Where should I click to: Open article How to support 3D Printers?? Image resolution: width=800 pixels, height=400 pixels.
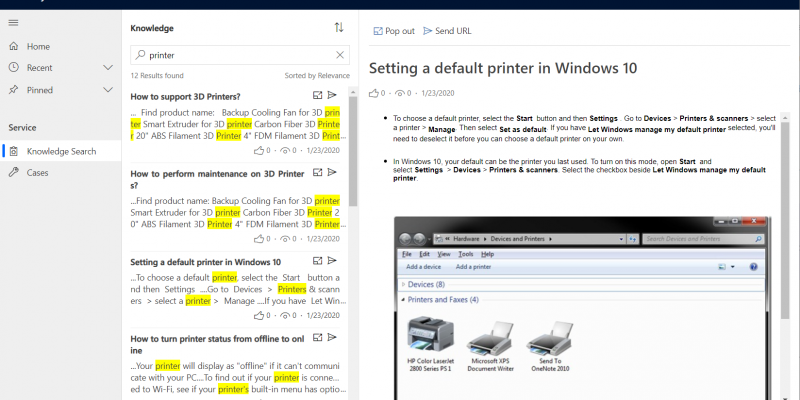click(185, 96)
